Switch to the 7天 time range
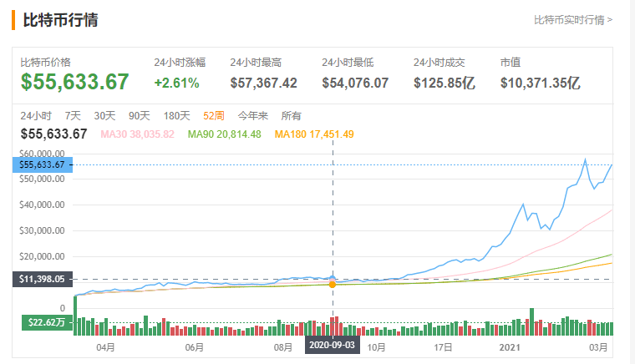 [73, 116]
